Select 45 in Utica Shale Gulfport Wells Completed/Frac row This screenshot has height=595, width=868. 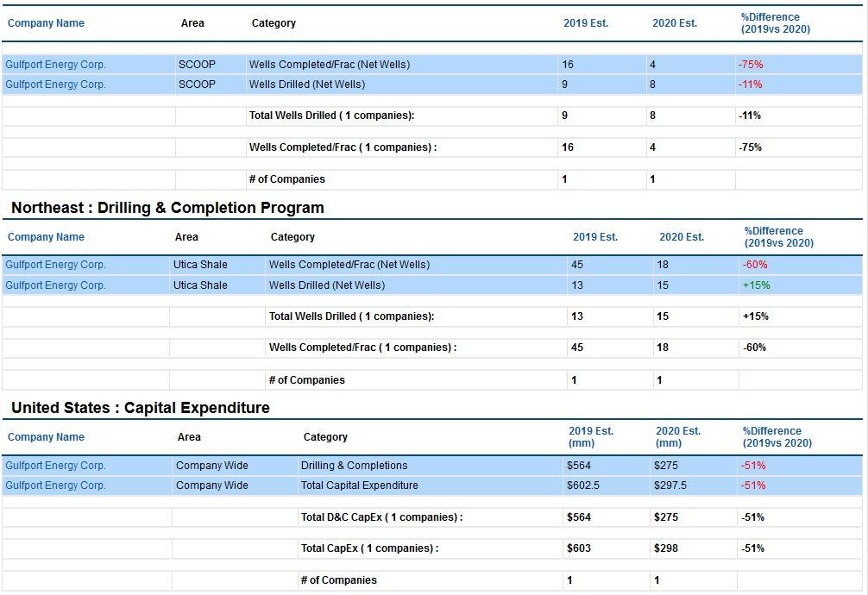[x=577, y=265]
